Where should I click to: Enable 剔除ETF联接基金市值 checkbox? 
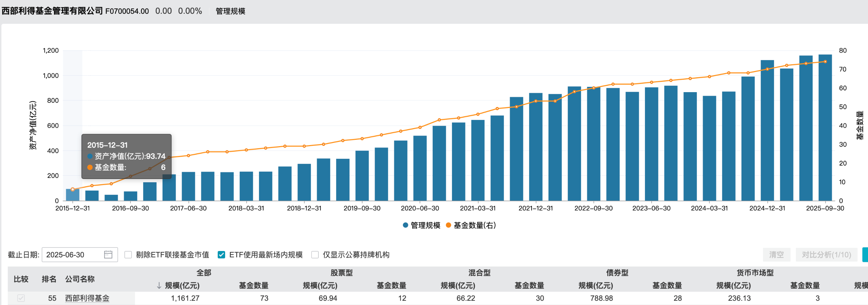(128, 255)
